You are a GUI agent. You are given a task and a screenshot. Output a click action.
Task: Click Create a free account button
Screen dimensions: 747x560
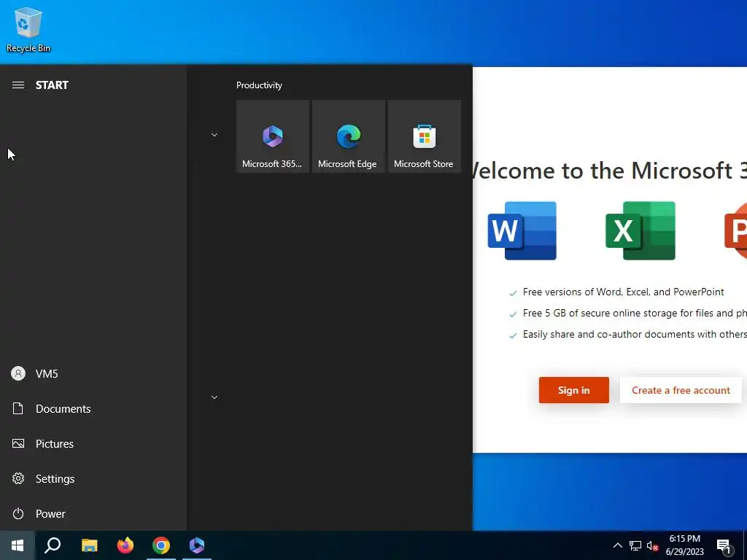click(x=681, y=390)
